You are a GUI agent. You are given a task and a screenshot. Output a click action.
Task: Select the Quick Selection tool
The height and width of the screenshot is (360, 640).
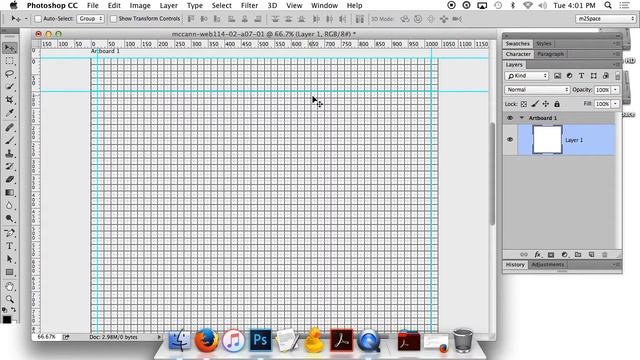[9, 87]
